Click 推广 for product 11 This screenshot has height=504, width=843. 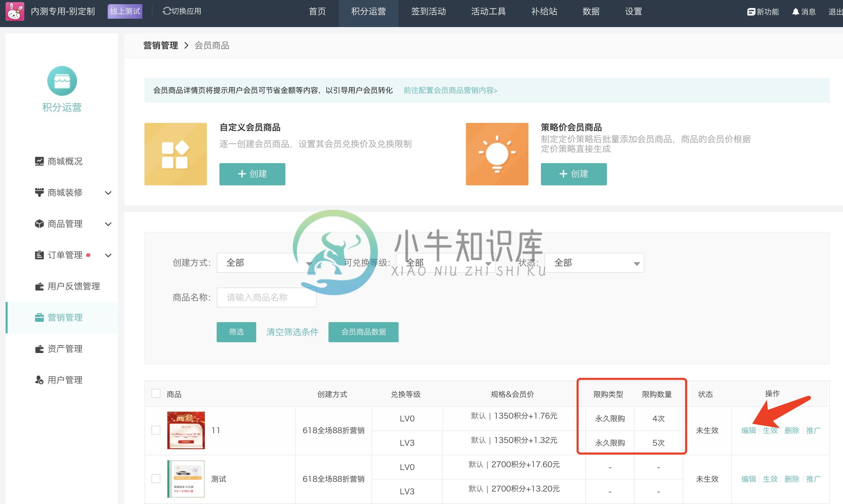click(813, 430)
